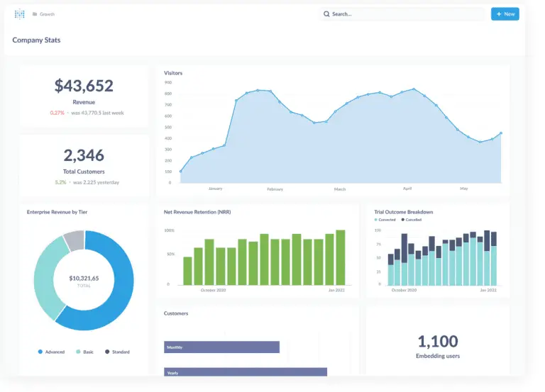Click the 5.2% customers change indicator
545x392 pixels.
click(60, 182)
